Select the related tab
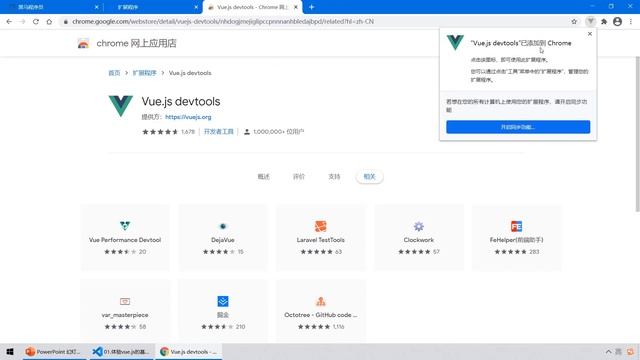 tap(369, 177)
